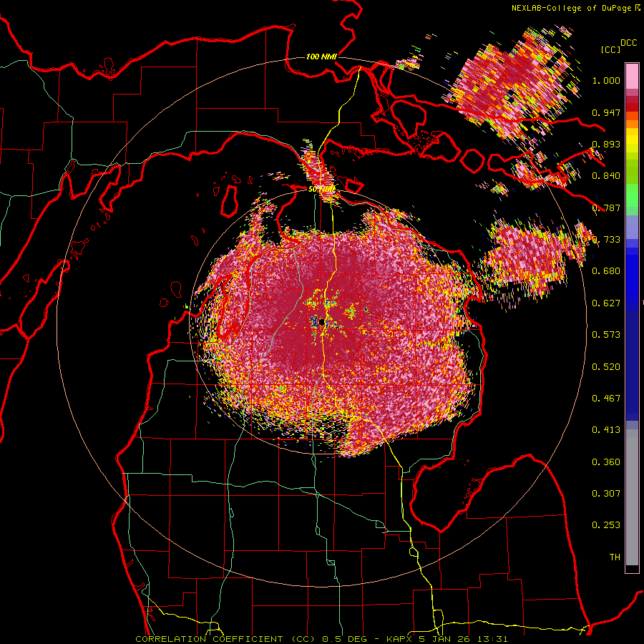Click the 0.627 legend value
This screenshot has width=644, height=644.
(606, 303)
